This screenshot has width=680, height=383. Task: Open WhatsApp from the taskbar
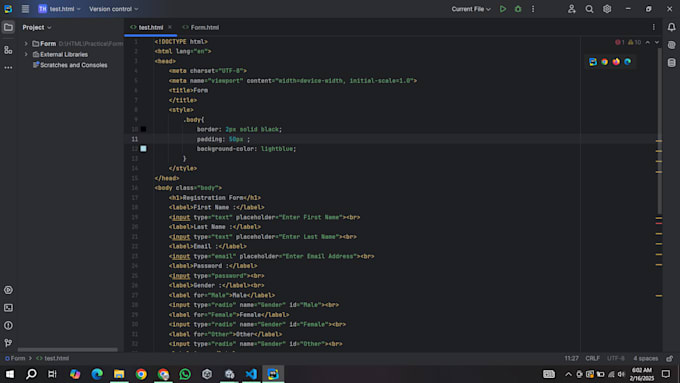coord(185,374)
